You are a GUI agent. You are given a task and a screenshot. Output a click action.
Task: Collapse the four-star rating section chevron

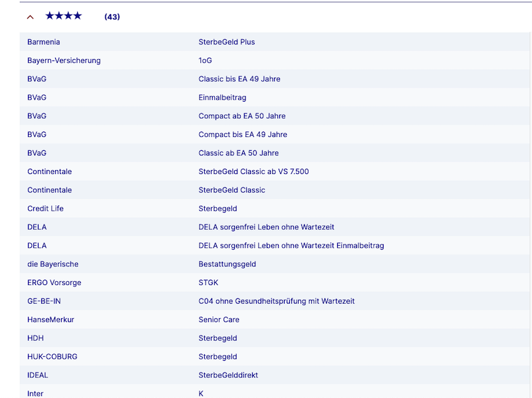[30, 17]
